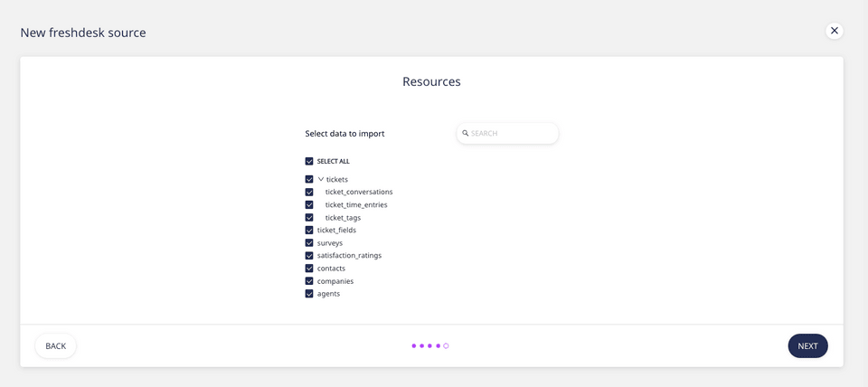Click the Resources heading
868x387 pixels.
point(431,81)
